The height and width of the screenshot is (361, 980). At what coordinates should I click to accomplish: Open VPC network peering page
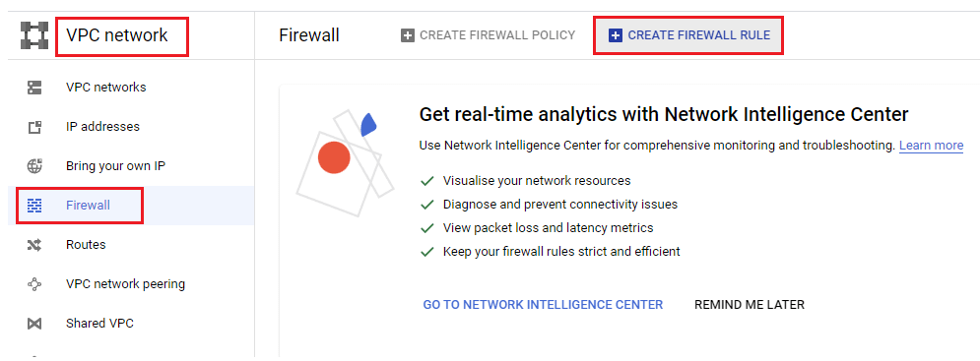tap(126, 284)
